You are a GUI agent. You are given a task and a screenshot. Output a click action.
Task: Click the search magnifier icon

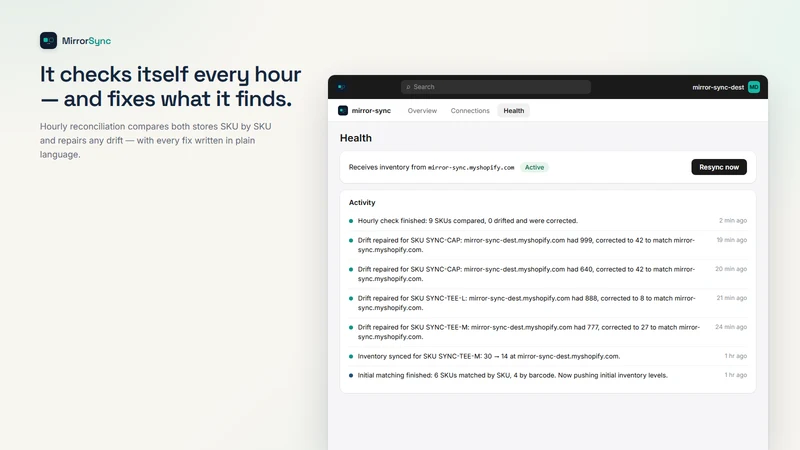pyautogui.click(x=408, y=87)
